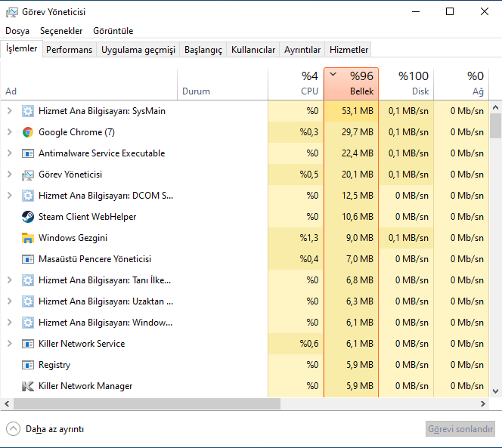The width and height of the screenshot is (502, 448).
Task: Click the Görev Yöneticisi process icon
Action: (x=28, y=175)
